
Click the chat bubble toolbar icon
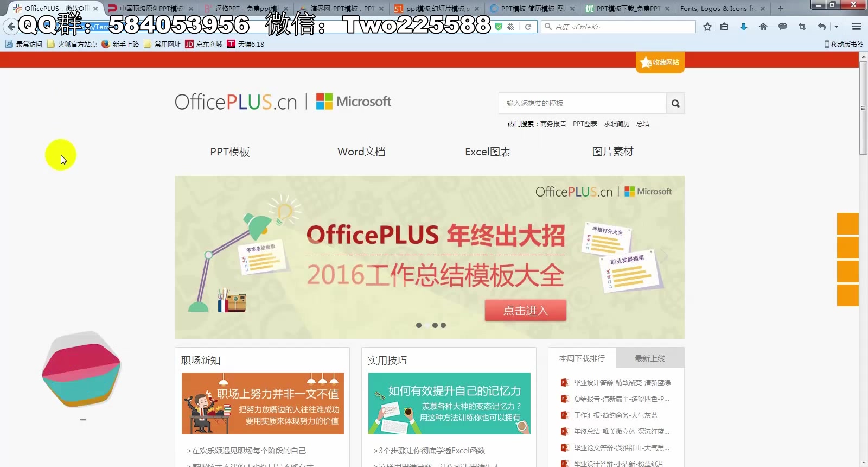point(783,27)
